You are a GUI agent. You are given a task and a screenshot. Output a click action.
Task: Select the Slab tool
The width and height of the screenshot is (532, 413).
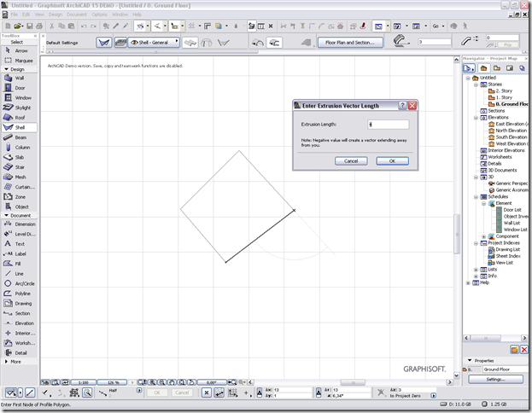[x=19, y=157]
